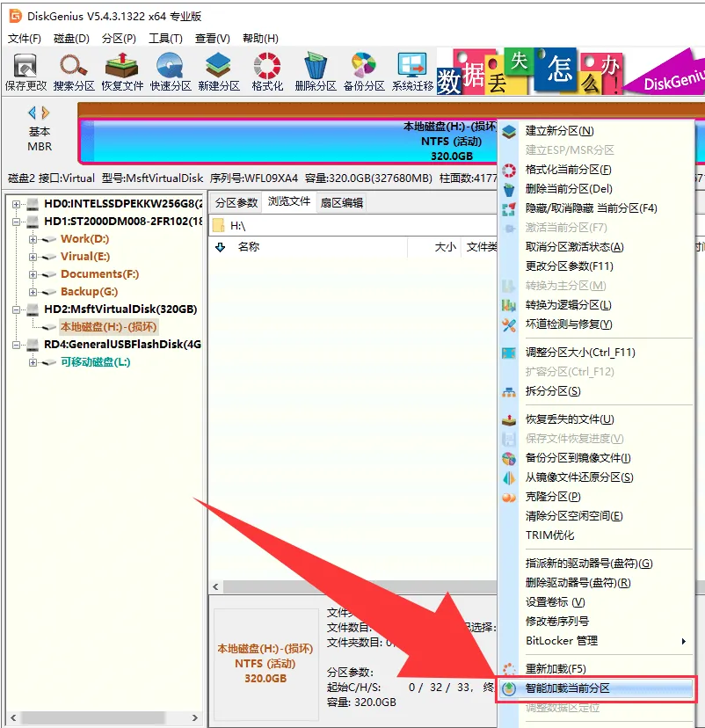Select 删除当前分区(Del) menu entry
The width and height of the screenshot is (705, 728).
596,189
